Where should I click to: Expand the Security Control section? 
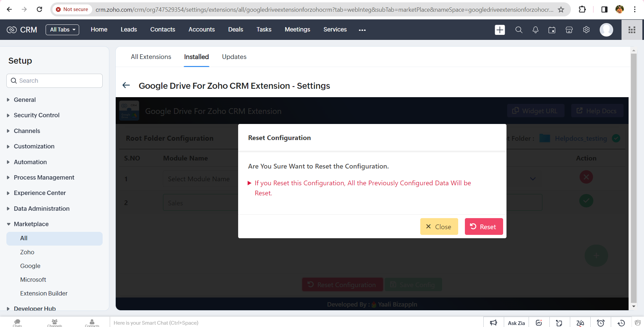(36, 115)
